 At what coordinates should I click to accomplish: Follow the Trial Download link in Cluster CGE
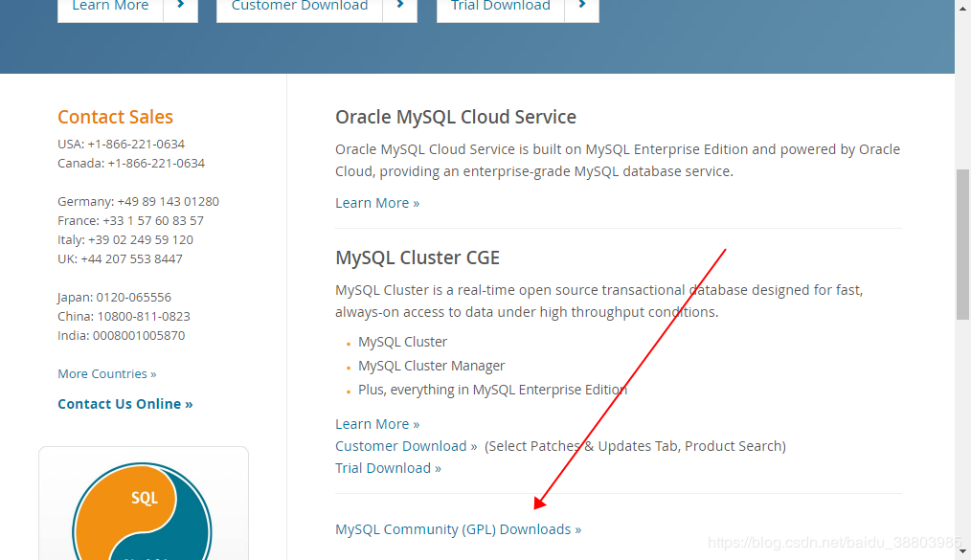pos(388,468)
